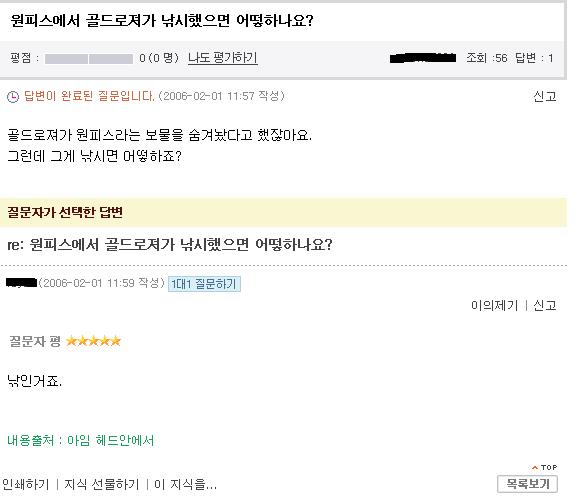Click the redacted question author name
Screen dimensions: 582x500
point(423,58)
